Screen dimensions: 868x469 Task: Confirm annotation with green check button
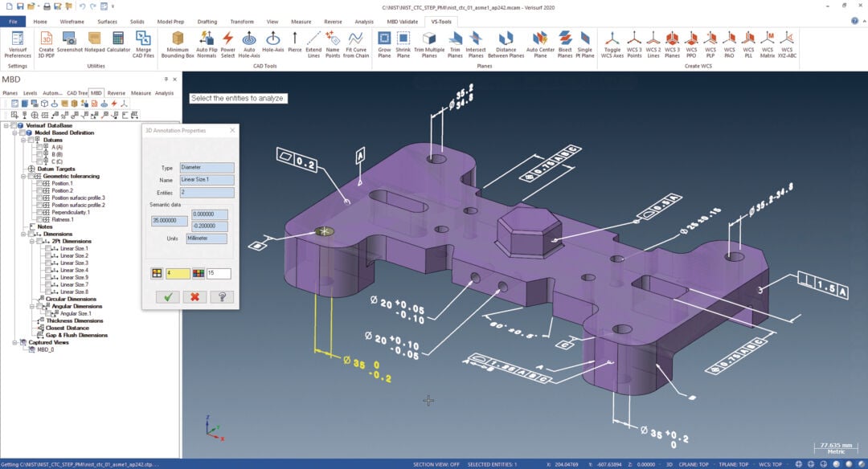click(x=169, y=296)
